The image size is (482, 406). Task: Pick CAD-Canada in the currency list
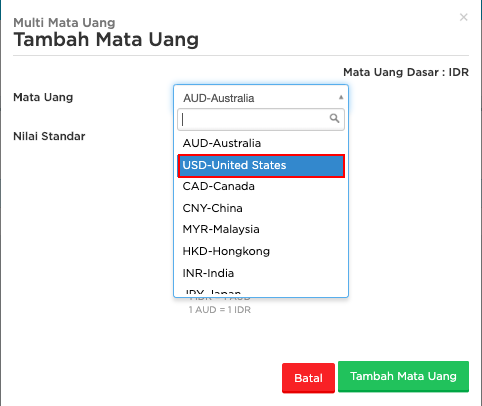tap(261, 186)
